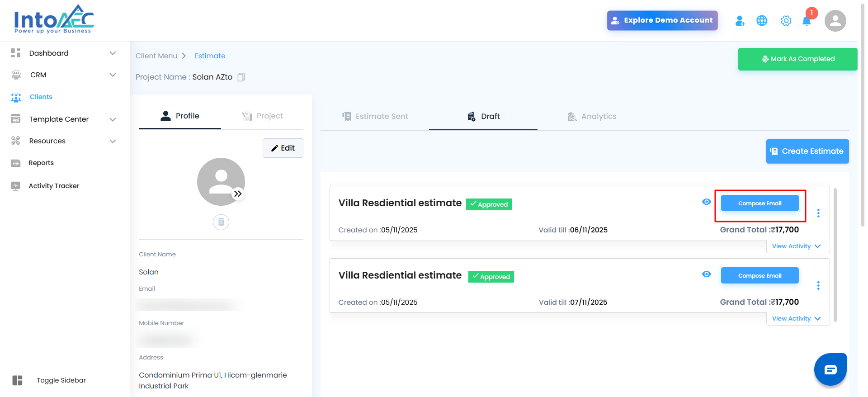
Task: Expand View Activity for estimate valid till 07/11/2025
Action: tap(797, 319)
